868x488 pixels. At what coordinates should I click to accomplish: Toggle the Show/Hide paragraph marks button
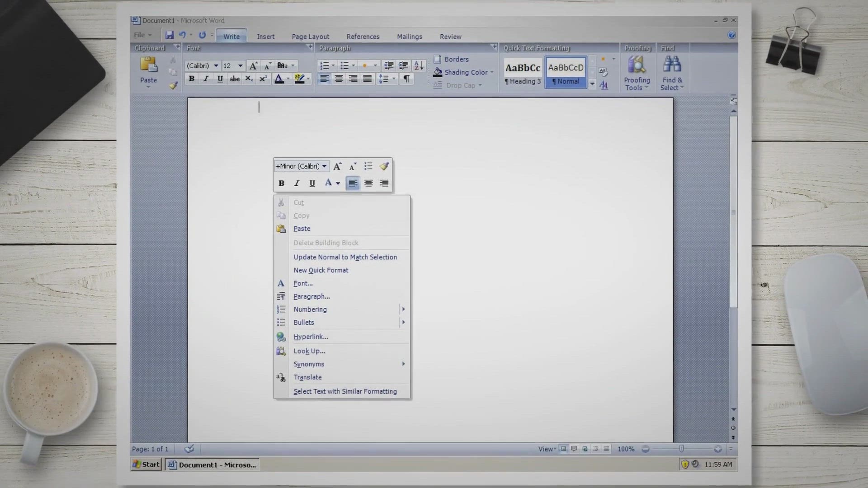(x=406, y=79)
